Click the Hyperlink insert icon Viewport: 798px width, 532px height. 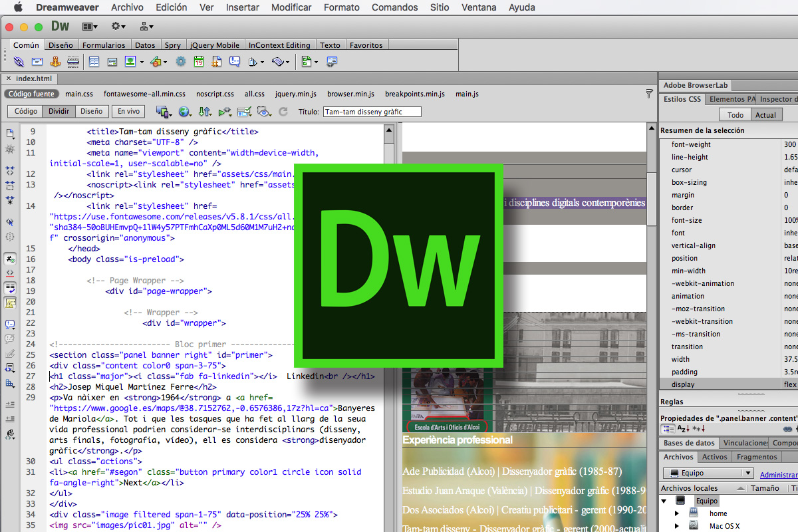[x=19, y=62]
